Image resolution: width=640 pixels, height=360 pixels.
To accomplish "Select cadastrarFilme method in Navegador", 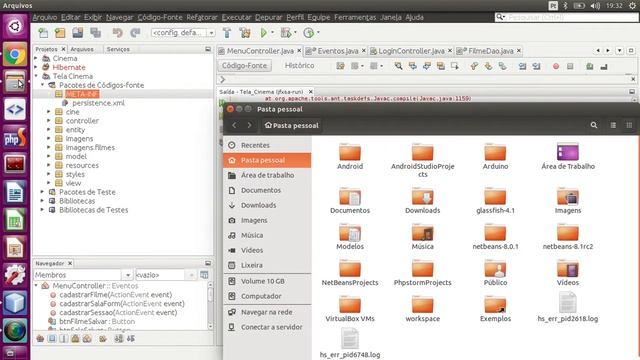I will click(116, 295).
